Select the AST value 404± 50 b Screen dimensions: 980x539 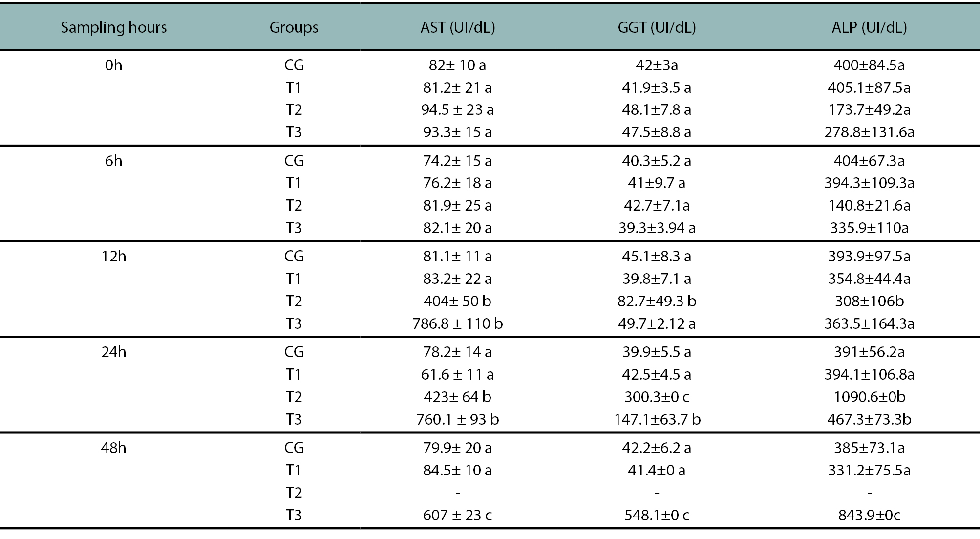(x=457, y=301)
